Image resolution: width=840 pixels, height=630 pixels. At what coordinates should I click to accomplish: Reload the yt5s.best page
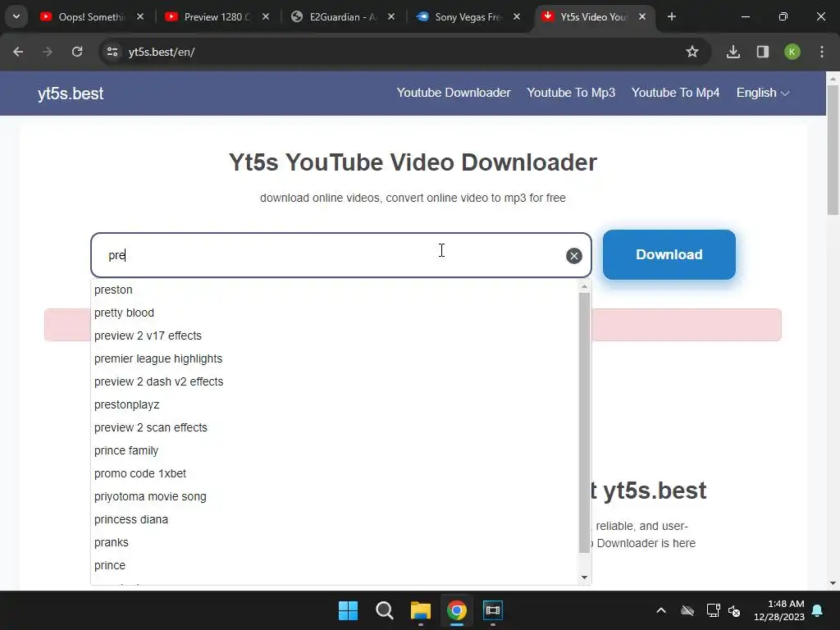(x=77, y=52)
